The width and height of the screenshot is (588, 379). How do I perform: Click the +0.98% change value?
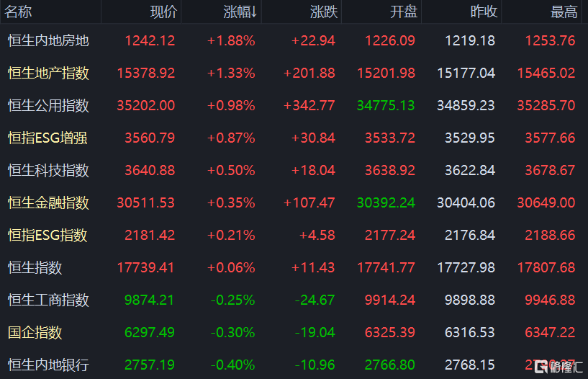[x=231, y=105]
